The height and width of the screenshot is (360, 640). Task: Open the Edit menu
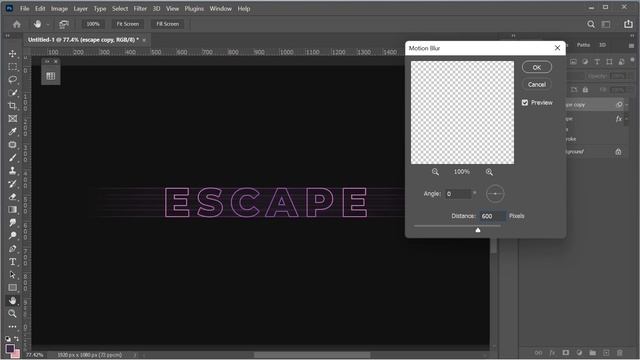click(x=40, y=9)
